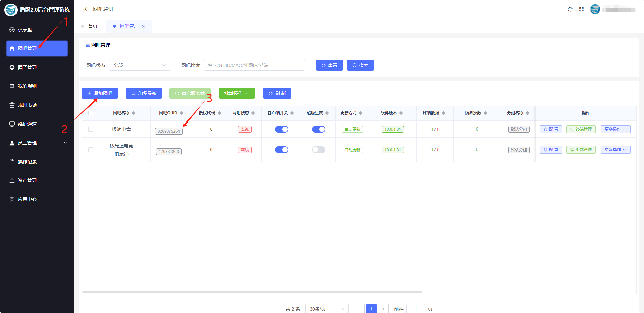Close the 网吧管理 tab with x icon
This screenshot has width=644, height=313.
coord(143,26)
